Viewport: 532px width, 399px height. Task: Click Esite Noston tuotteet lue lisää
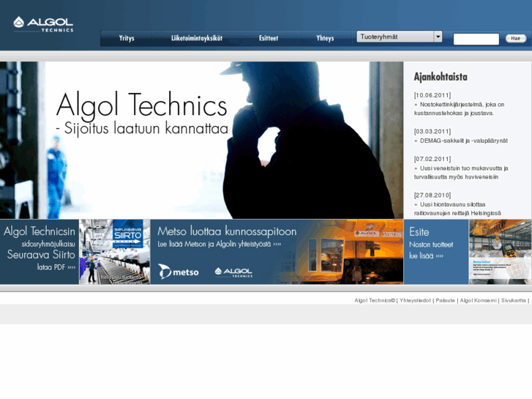coord(436,252)
